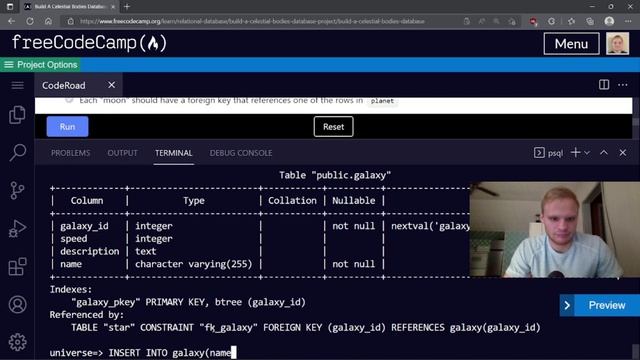Maximize terminal panel with up chevron
The width and height of the screenshot is (640, 360).
tap(604, 153)
